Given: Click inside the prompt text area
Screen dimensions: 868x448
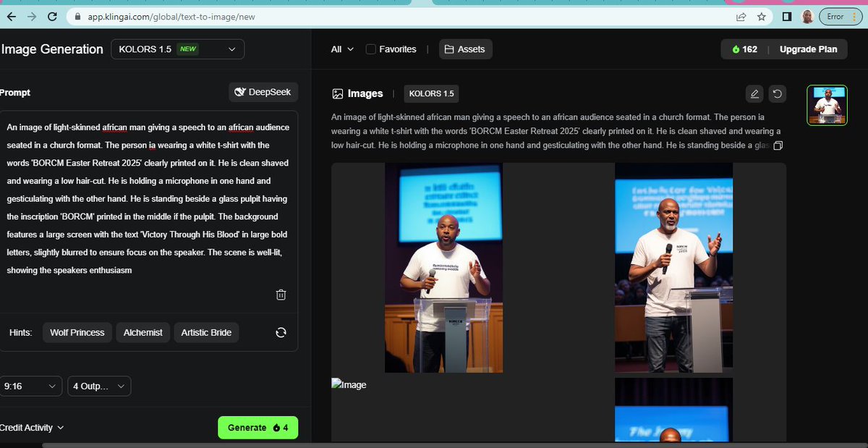Looking at the screenshot, I should point(148,199).
